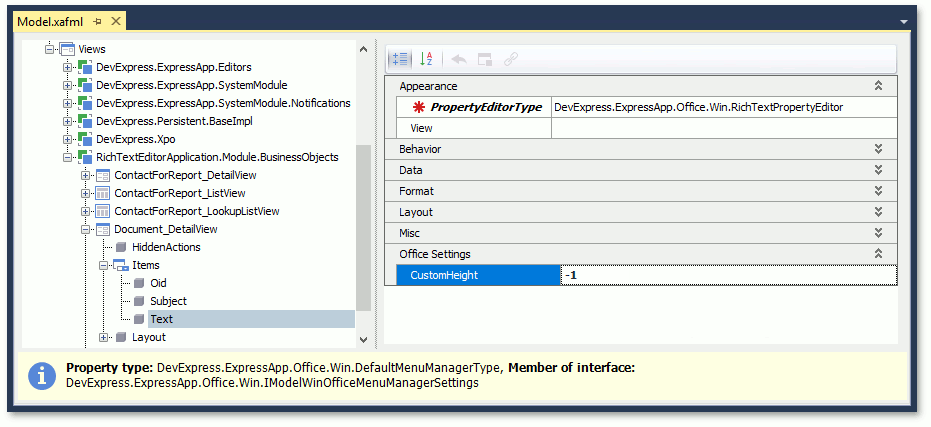Screen dimensions: 931x427
Task: Click the Alphabetical sort toolbar icon
Action: tap(426, 59)
